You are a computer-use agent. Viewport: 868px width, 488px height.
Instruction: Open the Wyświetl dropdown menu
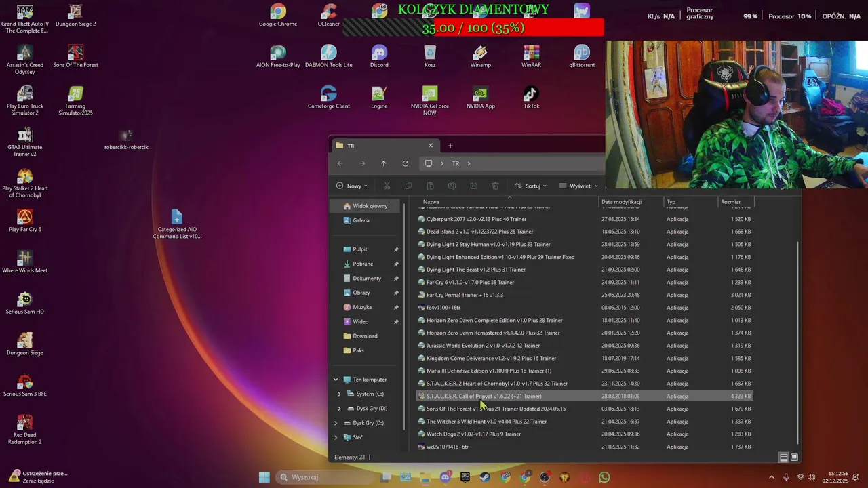click(x=578, y=186)
